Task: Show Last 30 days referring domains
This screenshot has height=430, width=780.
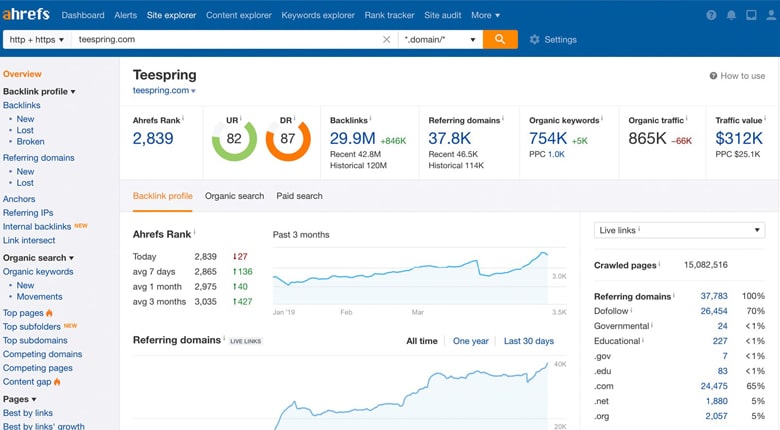Action: click(x=529, y=341)
